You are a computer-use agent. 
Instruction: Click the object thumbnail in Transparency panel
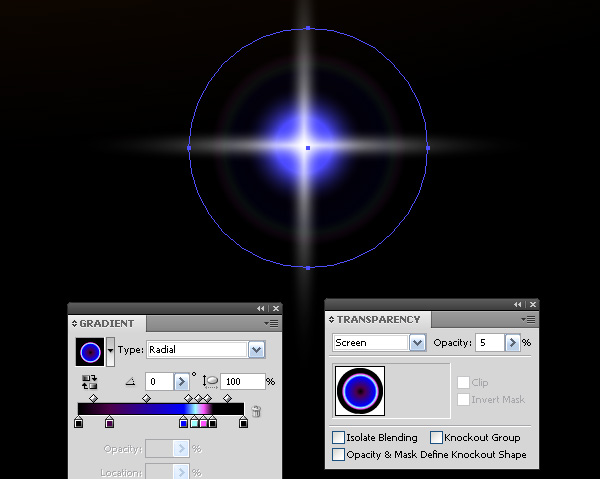click(360, 391)
